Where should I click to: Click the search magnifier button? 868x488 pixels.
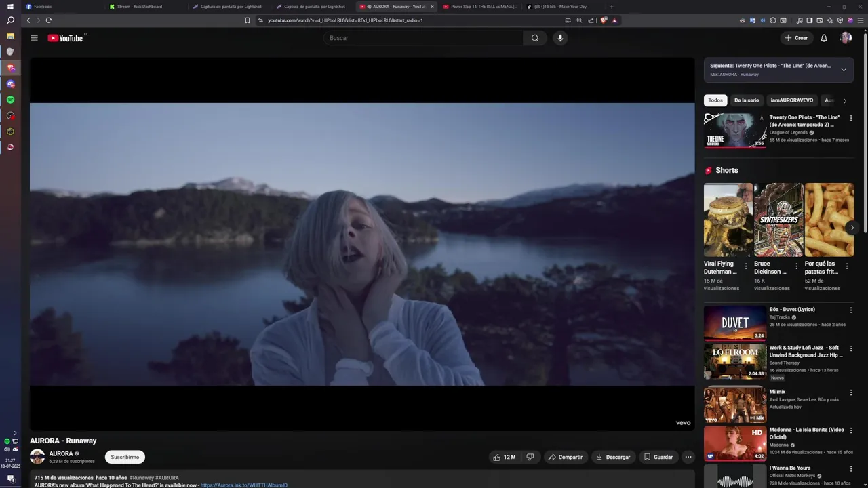tap(535, 38)
